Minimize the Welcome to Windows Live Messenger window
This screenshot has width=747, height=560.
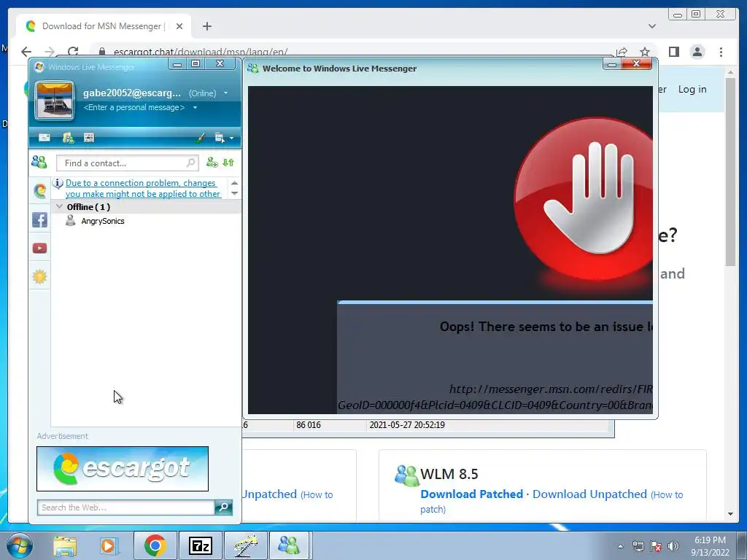coord(612,64)
